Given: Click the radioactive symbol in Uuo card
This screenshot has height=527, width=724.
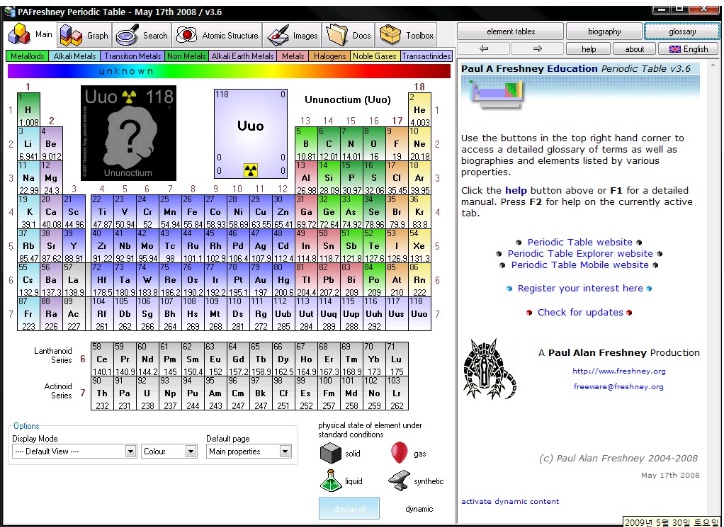Looking at the screenshot, I should (x=250, y=170).
